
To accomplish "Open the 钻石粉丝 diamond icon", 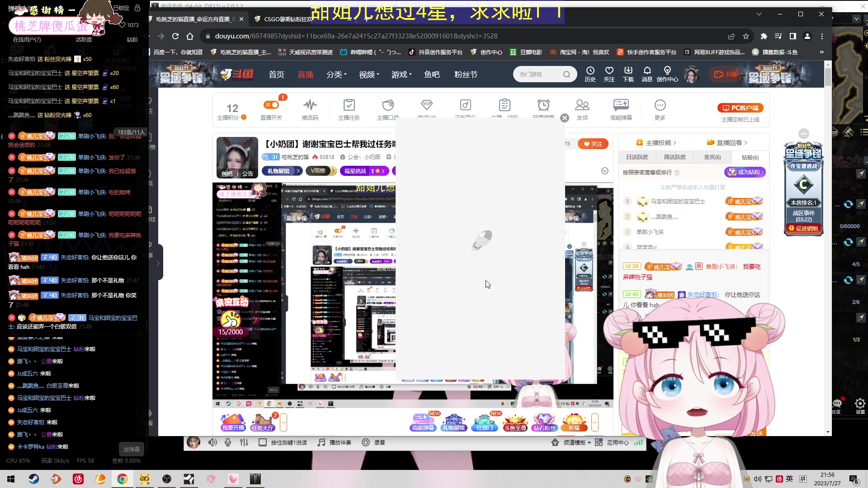I will click(x=544, y=422).
